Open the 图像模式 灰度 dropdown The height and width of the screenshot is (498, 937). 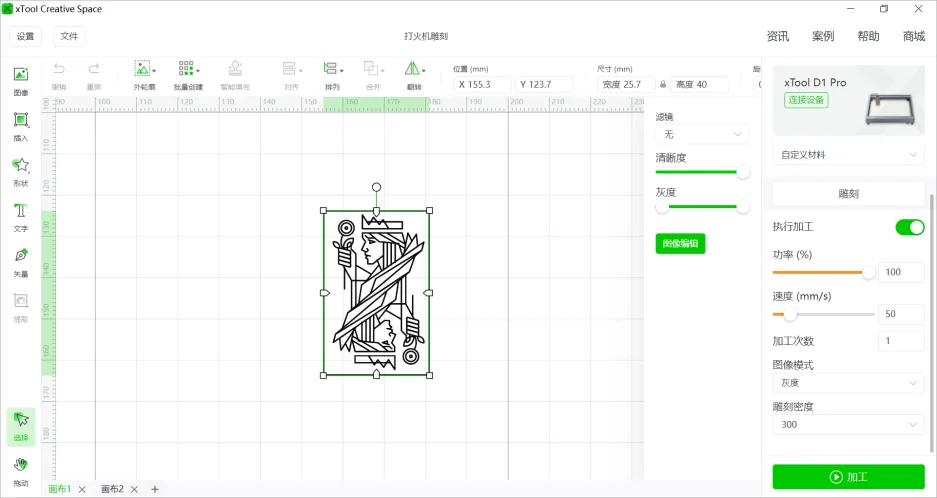point(848,383)
